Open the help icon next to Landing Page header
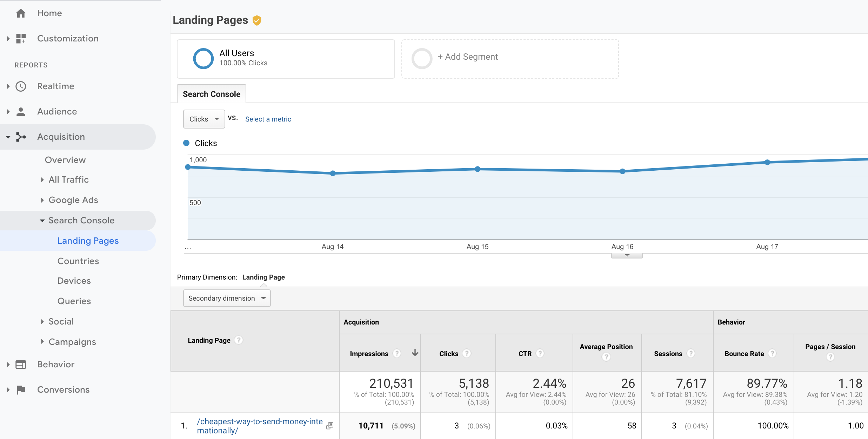Image resolution: width=868 pixels, height=439 pixels. click(239, 340)
